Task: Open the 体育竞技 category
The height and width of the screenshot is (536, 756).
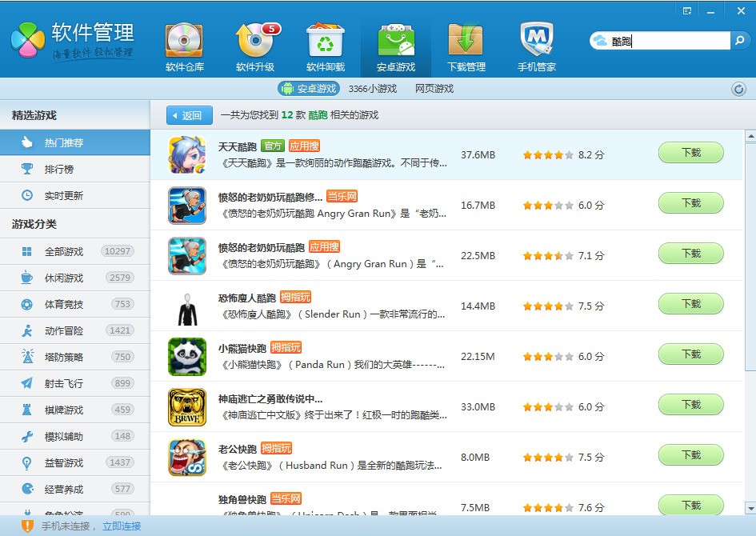Action: point(75,304)
